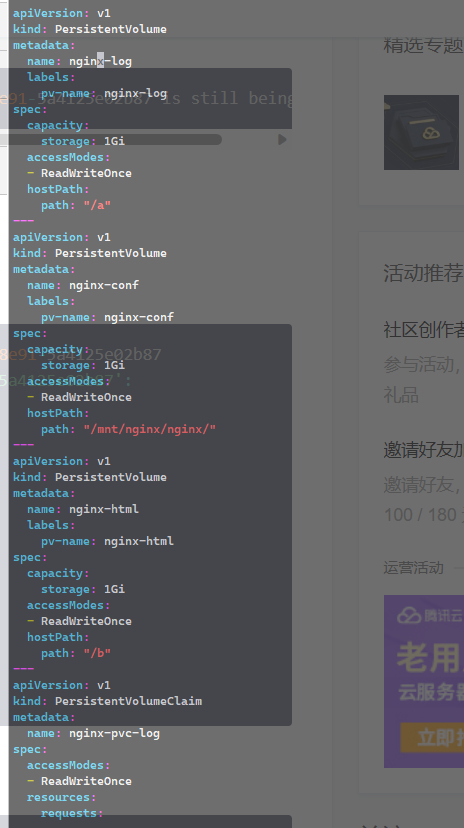Open the 邀请好友 activity link
This screenshot has height=828, width=464.
coord(423,450)
